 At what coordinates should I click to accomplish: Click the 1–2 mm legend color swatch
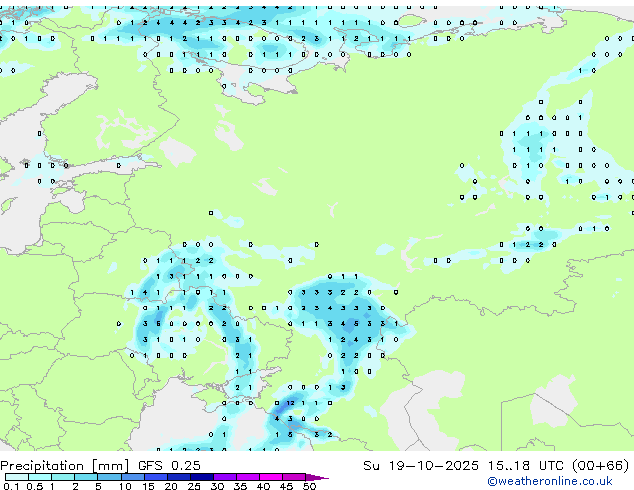[63, 477]
